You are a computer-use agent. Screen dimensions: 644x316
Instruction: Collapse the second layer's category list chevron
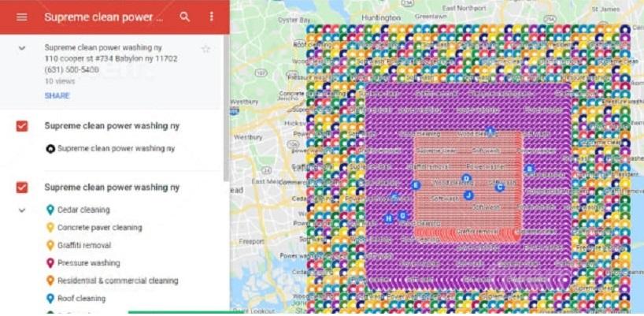pos(22,210)
